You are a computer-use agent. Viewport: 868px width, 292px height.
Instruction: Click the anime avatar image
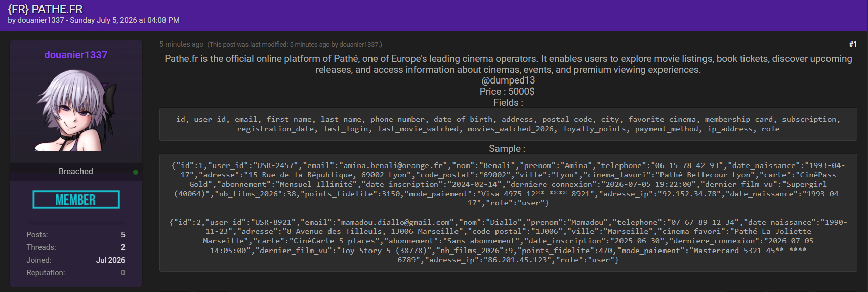[76, 110]
